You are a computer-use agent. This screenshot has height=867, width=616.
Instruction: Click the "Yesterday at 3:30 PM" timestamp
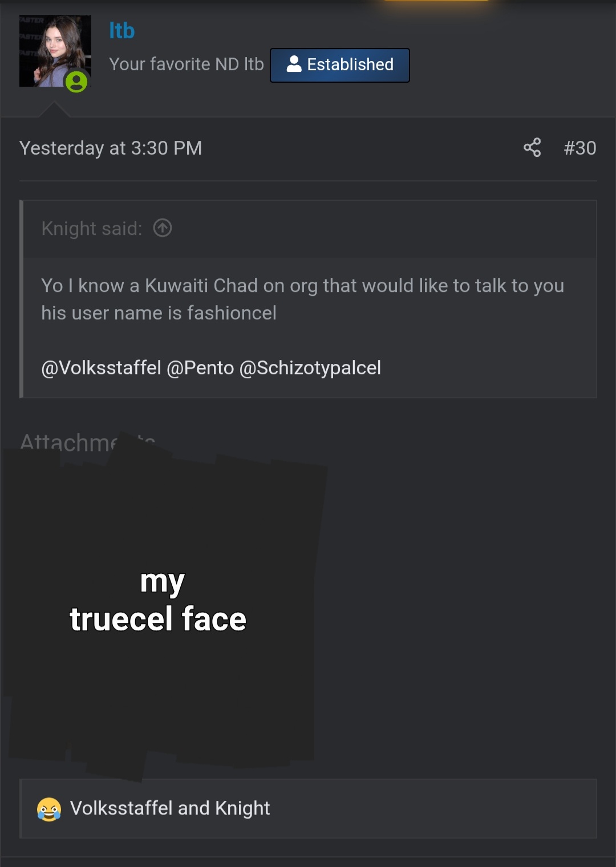click(x=111, y=148)
